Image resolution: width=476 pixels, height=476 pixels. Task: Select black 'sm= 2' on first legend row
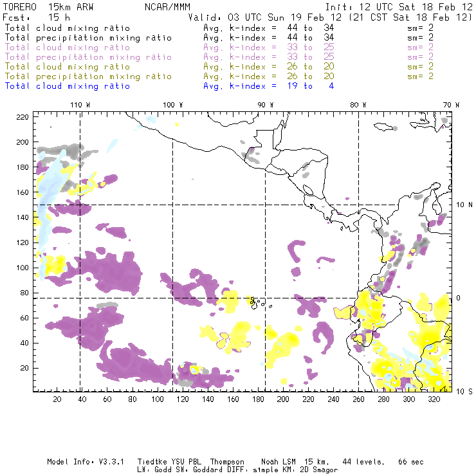pyautogui.click(x=421, y=28)
